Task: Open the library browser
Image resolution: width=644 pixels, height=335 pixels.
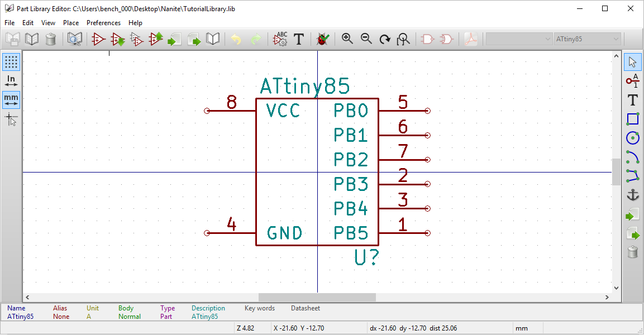Action: pos(74,39)
